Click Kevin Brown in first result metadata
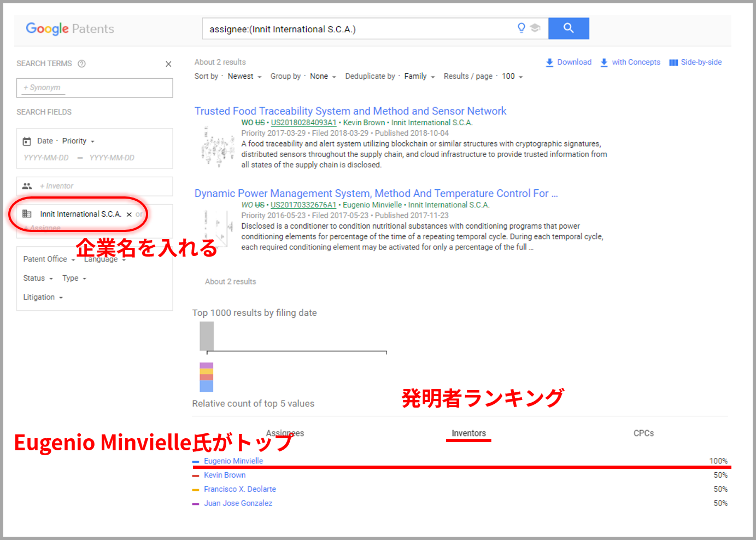756x540 pixels. tap(364, 123)
